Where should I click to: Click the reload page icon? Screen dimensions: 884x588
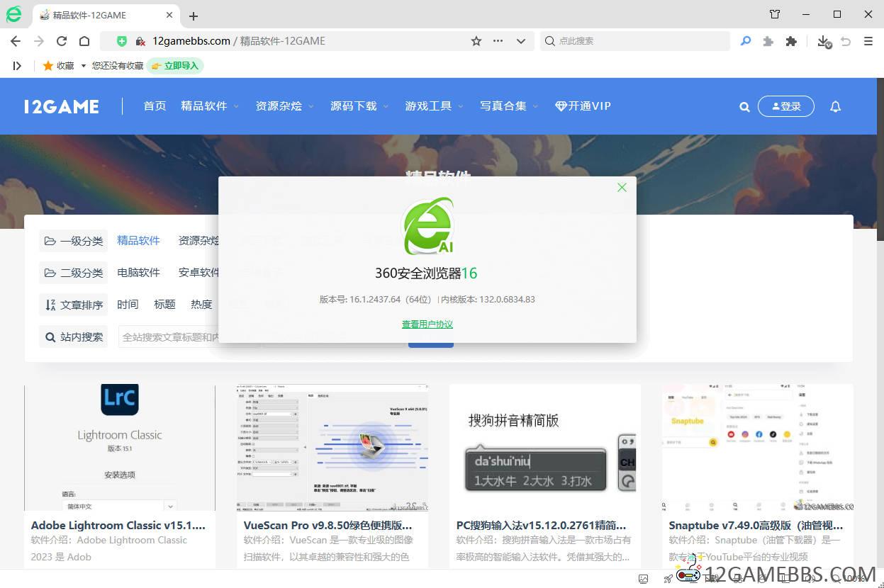(62, 41)
